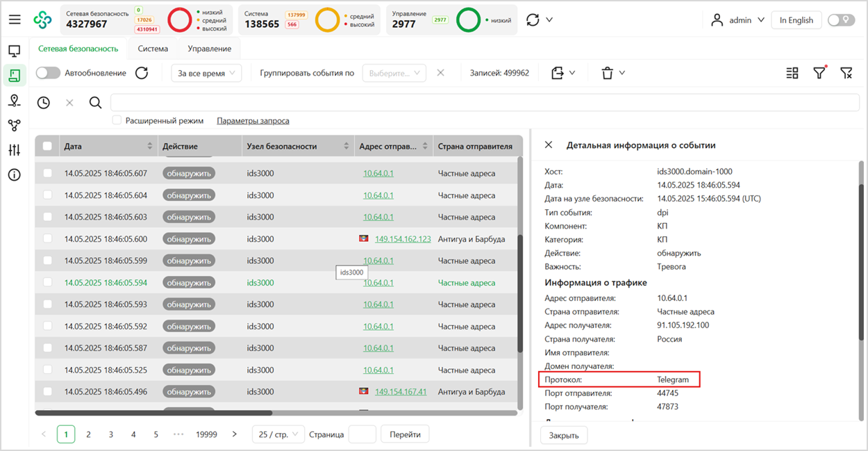Screen dimensions: 868x451
Task: Click the refresh events icon next to Автообновление
Action: point(142,73)
